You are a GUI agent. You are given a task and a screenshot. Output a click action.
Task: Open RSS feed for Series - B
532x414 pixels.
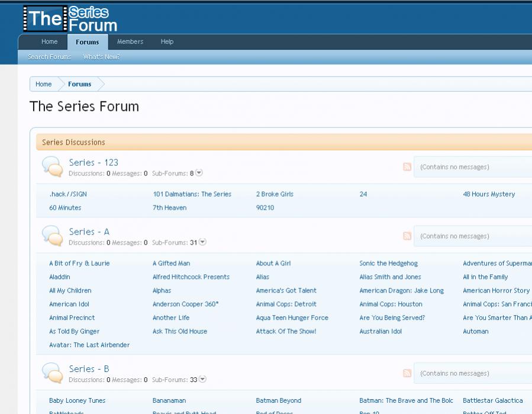[x=407, y=373]
